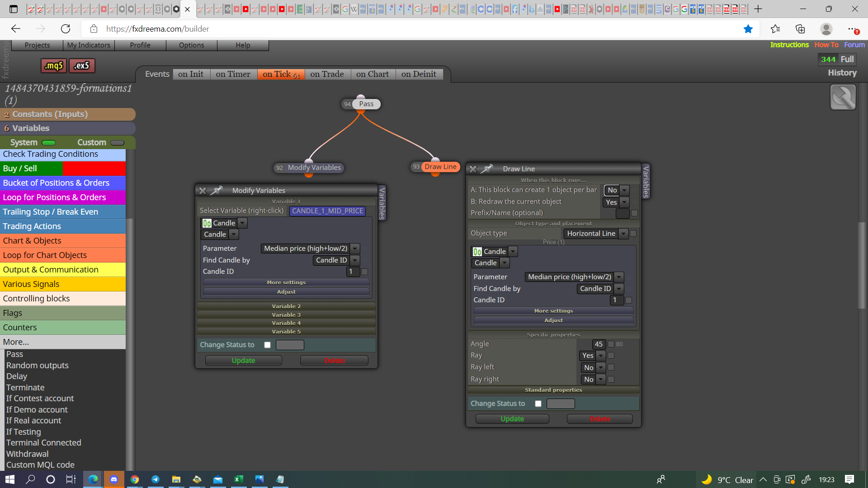Screen dimensions: 868x488
Task: Switch to the on Timer event tab
Action: pos(233,74)
